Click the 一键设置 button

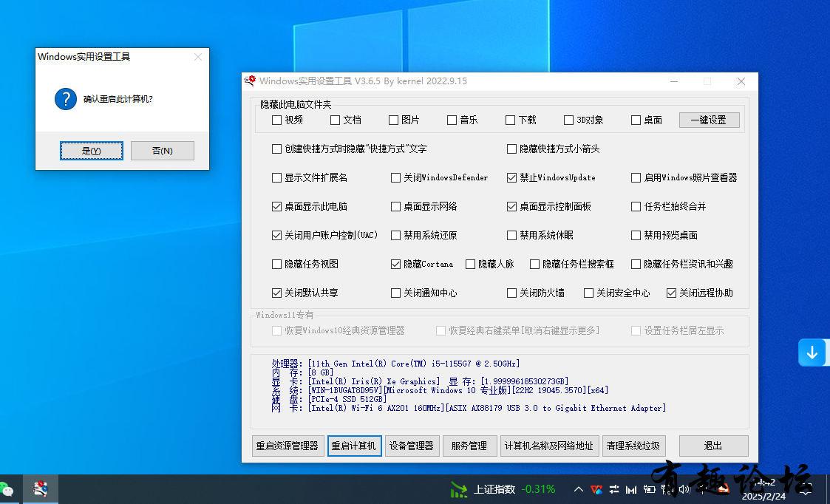click(x=710, y=120)
